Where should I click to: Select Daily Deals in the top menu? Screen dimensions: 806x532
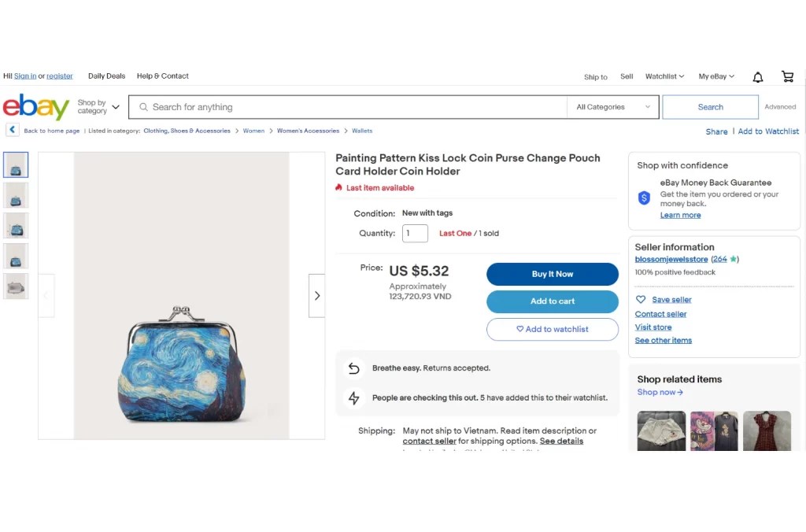[106, 76]
